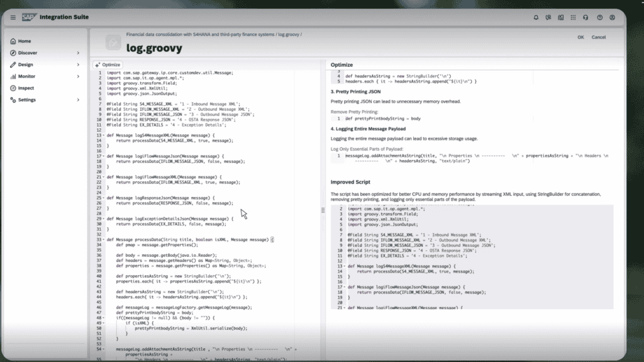Click the splitter grip between editor and Optimize panel

coord(323,210)
